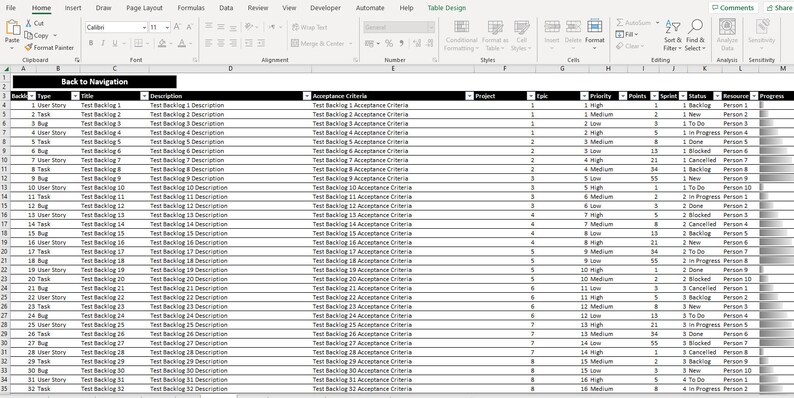Image resolution: width=794 pixels, height=398 pixels.
Task: Click the Copy icon
Action: 28,35
